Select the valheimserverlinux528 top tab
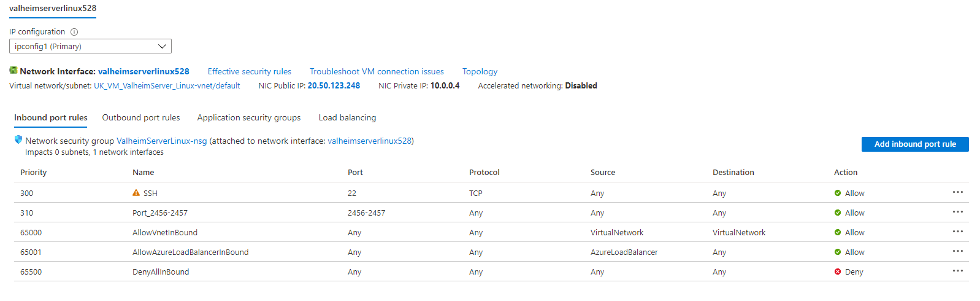Image resolution: width=980 pixels, height=301 pixels. 53,9
